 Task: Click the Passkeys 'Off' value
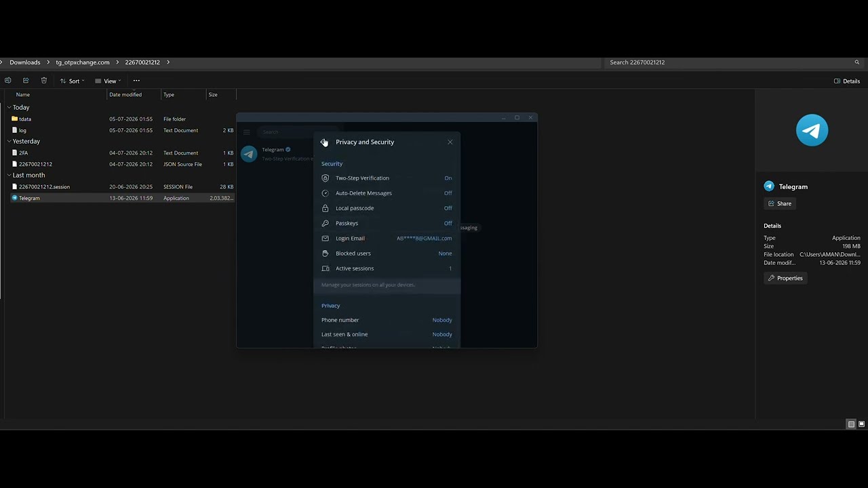(x=448, y=223)
